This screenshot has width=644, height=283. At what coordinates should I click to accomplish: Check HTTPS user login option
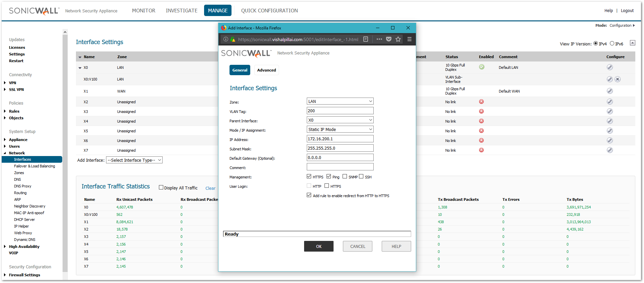(x=327, y=186)
